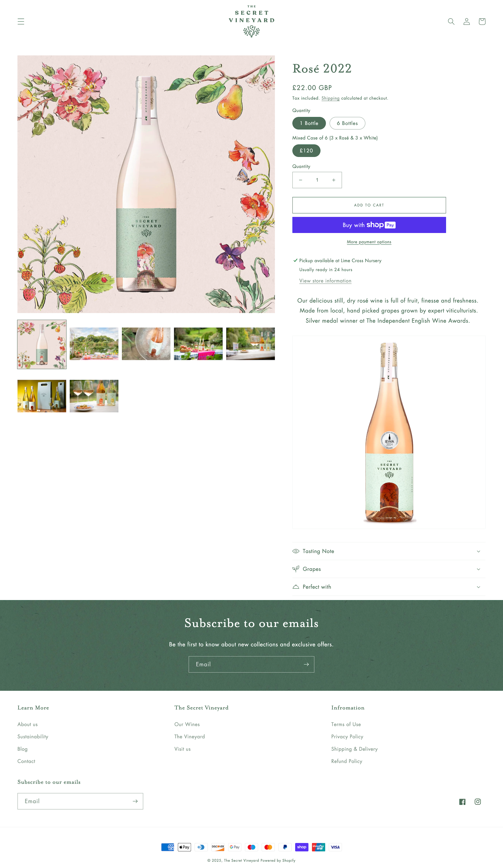503x868 pixels.
Task: Open Our Wines footer link
Action: tap(187, 724)
